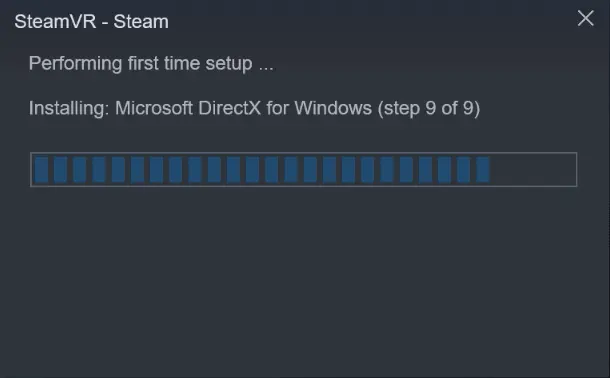Click the installation progress bar
610x378 pixels.
[303, 170]
